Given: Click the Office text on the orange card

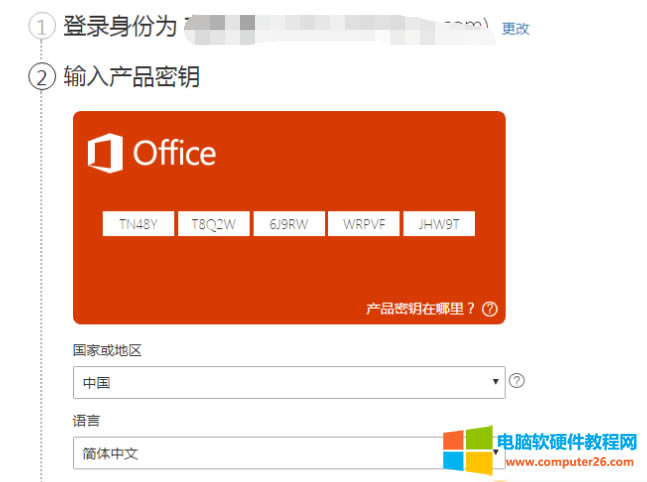Looking at the screenshot, I should tap(174, 153).
